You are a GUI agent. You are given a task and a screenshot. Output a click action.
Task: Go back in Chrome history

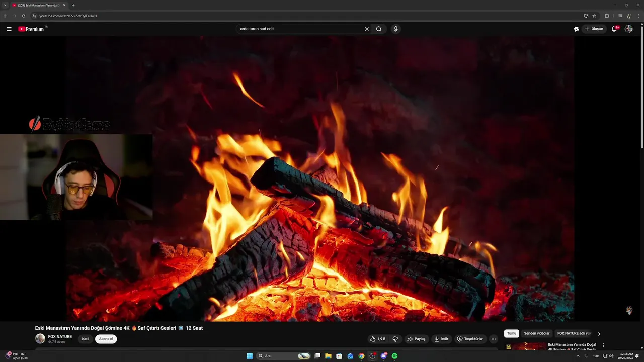[6, 16]
